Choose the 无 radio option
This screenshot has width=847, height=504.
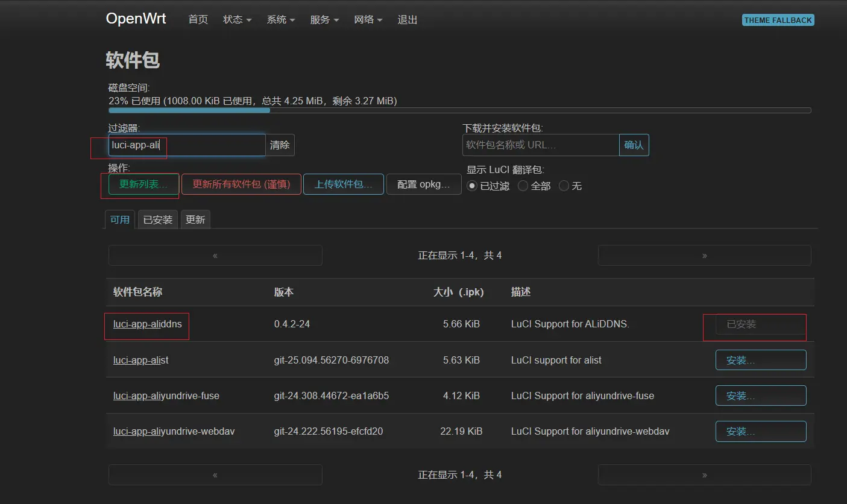tap(564, 186)
